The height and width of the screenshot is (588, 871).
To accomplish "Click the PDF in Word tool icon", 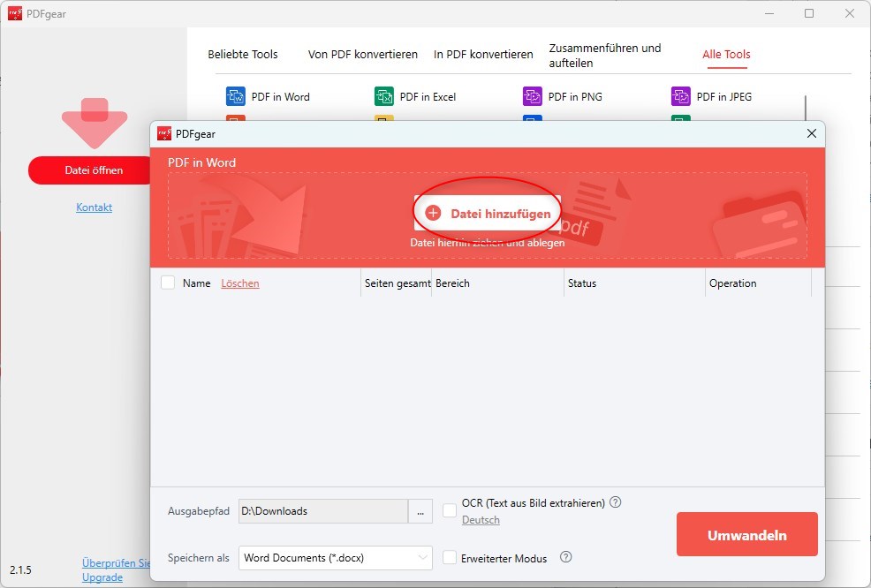I will [x=236, y=96].
